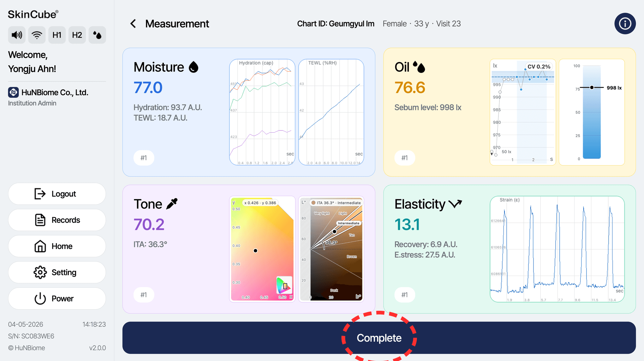The height and width of the screenshot is (361, 644).
Task: Click the Tone eyedropper icon
Action: tap(172, 204)
